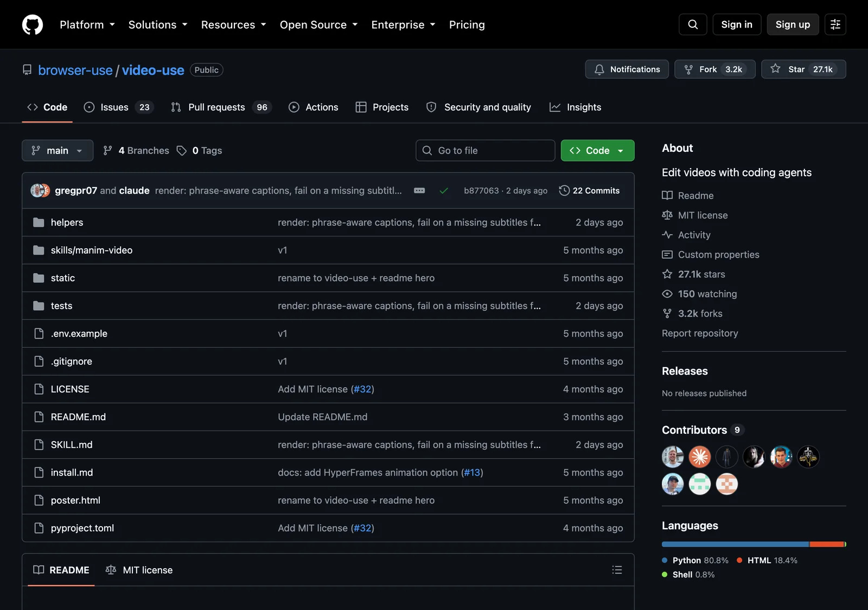Open the 4 Branches link

136,151
